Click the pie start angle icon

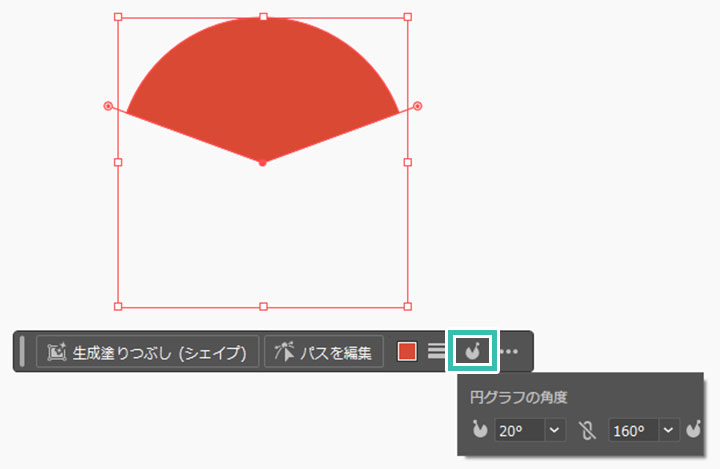coord(480,431)
